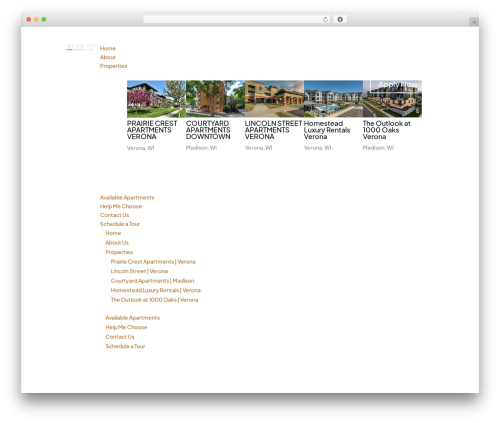Image resolution: width=500 pixels, height=423 pixels.
Task: Open lower Contact Us link
Action: tap(120, 337)
